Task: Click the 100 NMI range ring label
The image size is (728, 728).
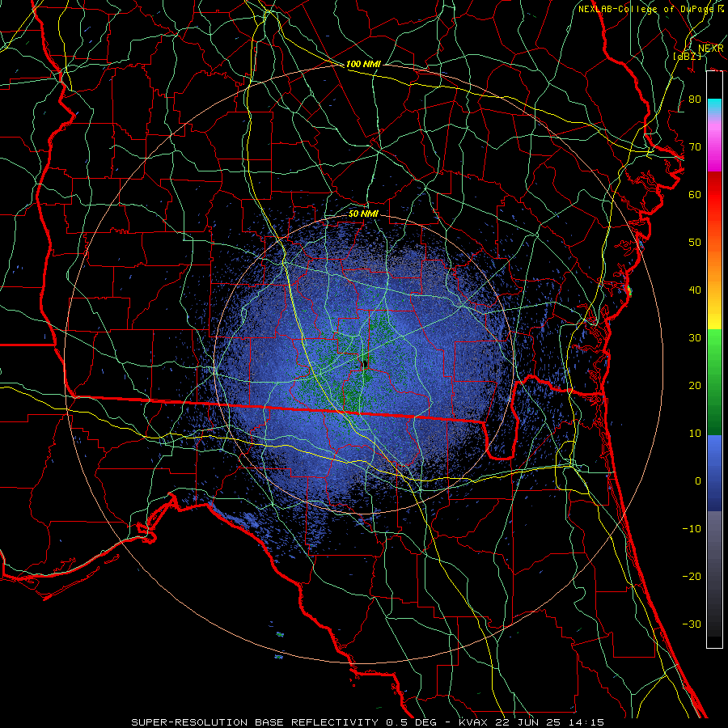Action: pos(363,64)
